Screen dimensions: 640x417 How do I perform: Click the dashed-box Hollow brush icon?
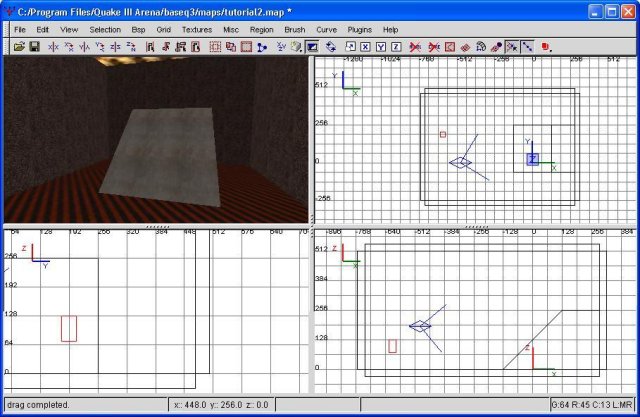[x=215, y=47]
